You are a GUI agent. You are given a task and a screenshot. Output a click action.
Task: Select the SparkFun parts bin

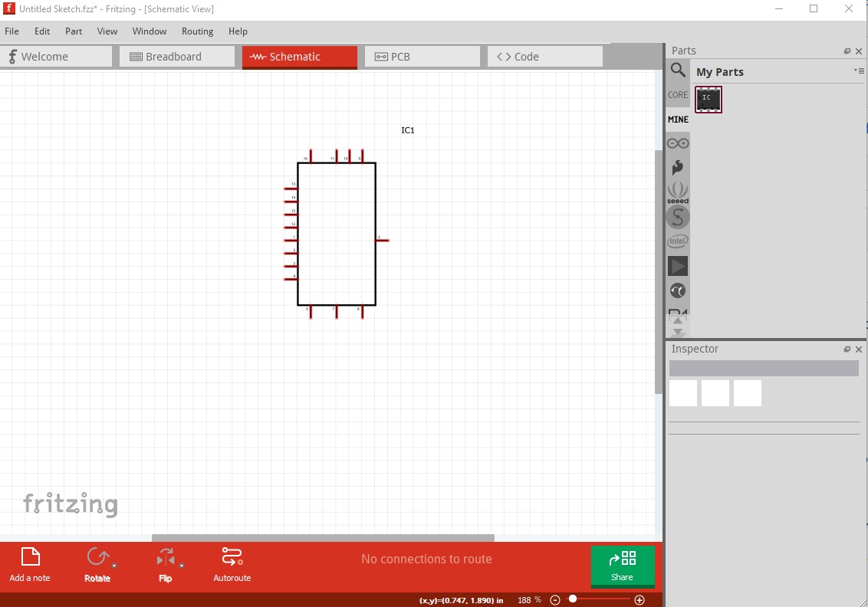click(x=678, y=217)
